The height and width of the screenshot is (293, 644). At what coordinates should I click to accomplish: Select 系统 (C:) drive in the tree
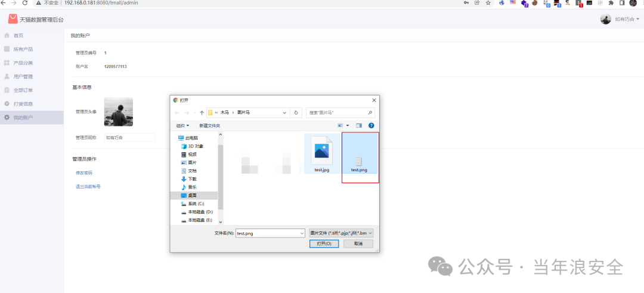click(193, 204)
